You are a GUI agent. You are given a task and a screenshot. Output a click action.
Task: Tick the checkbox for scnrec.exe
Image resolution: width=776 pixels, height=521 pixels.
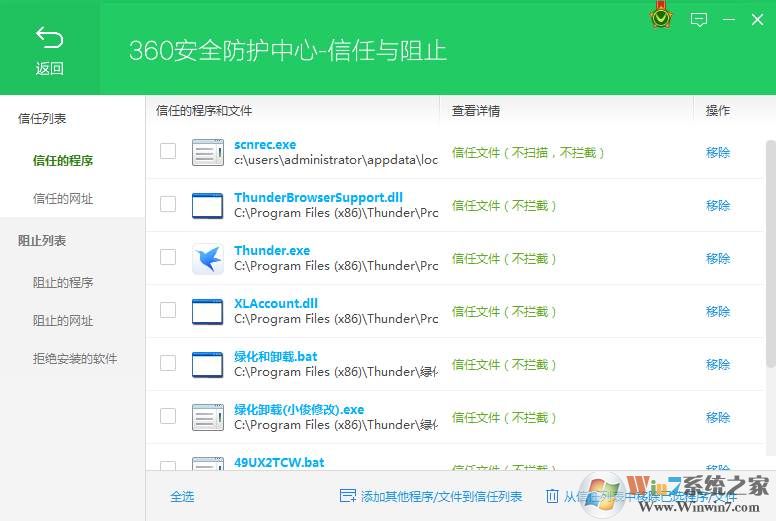pos(168,151)
